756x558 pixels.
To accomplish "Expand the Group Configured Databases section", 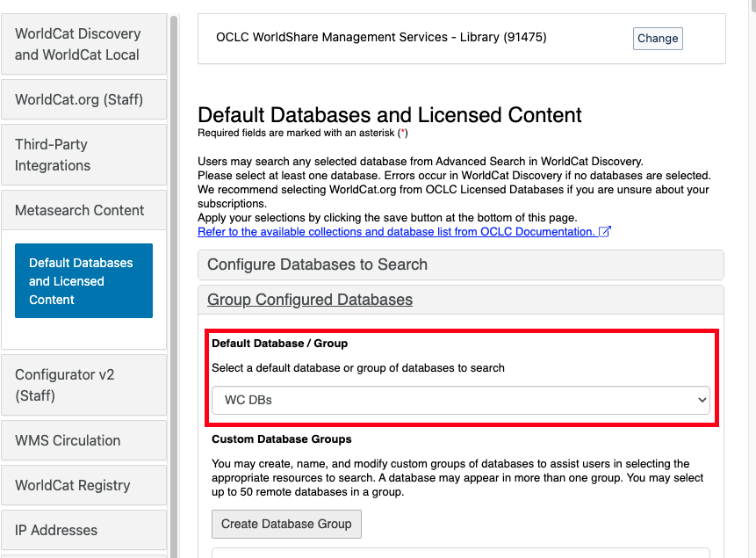I will 309,299.
